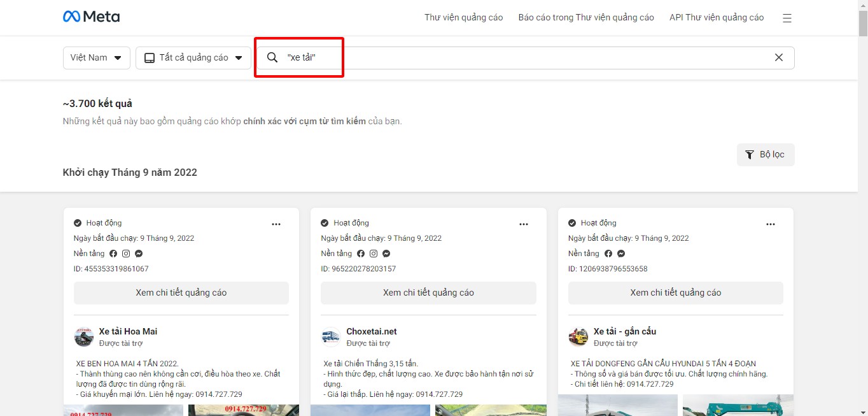The image size is (868, 416).
Task: Click active status checkmark on Choxetai.net ad
Action: click(325, 223)
